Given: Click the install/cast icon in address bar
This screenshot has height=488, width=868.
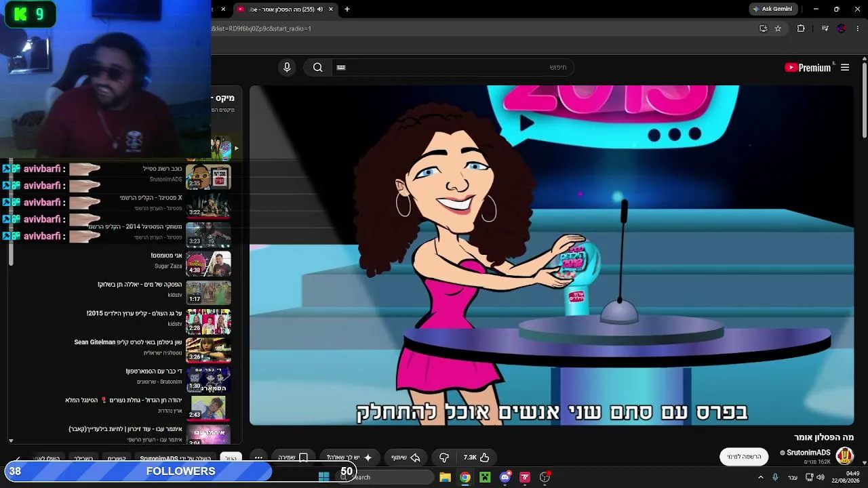Looking at the screenshot, I should 763,28.
